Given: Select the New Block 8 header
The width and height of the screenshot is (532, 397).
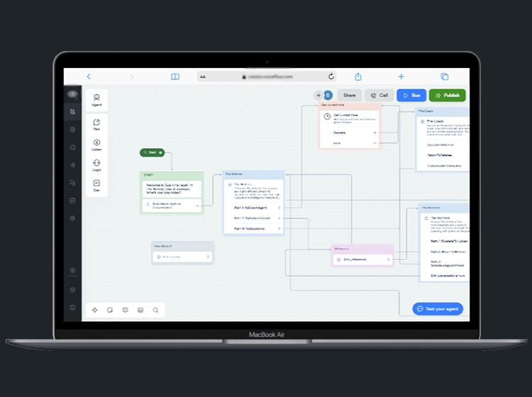Looking at the screenshot, I should (x=182, y=246).
